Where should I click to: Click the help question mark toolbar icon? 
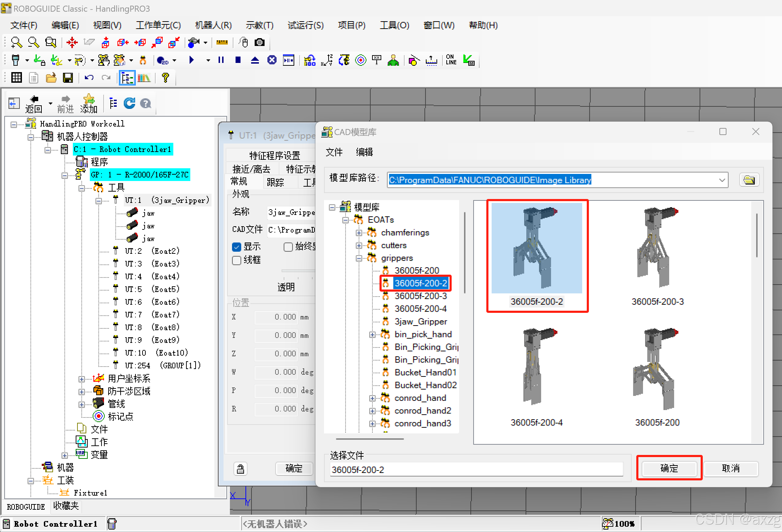[165, 78]
